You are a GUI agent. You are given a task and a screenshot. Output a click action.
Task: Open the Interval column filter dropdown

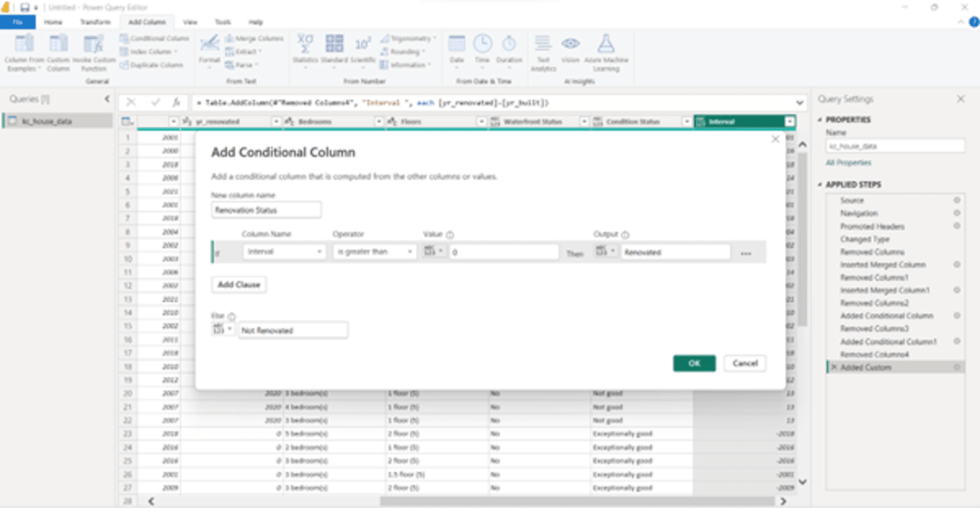(789, 122)
